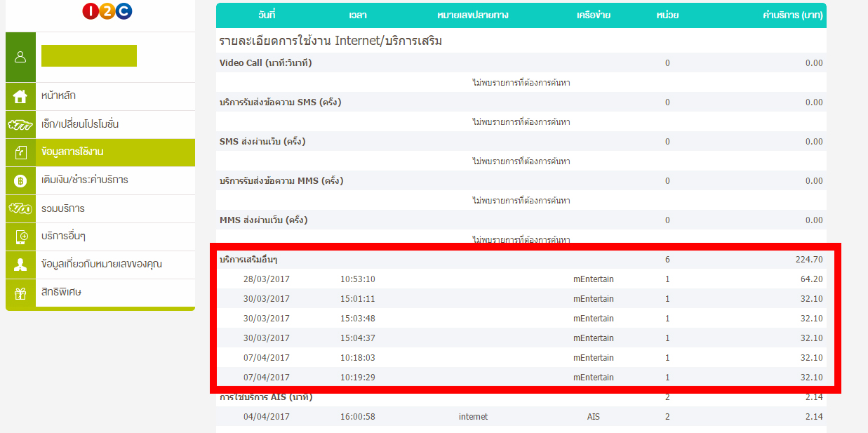Click AIS network cell in the 16:00:58 row
This screenshot has width=868, height=433.
(594, 417)
